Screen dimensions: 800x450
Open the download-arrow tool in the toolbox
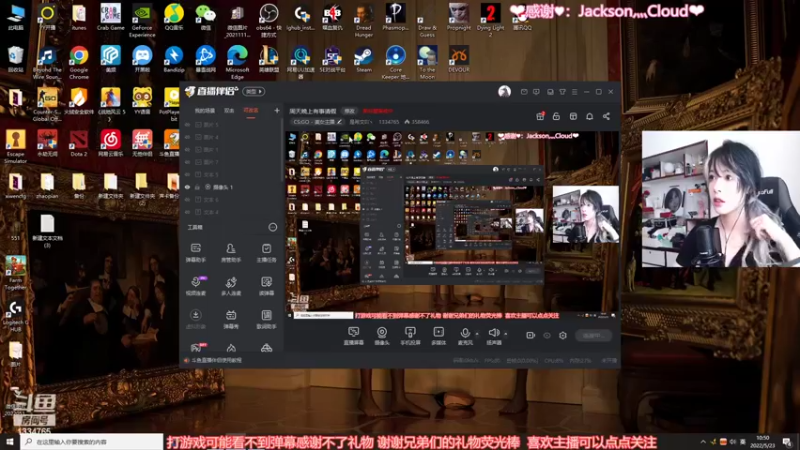195,319
